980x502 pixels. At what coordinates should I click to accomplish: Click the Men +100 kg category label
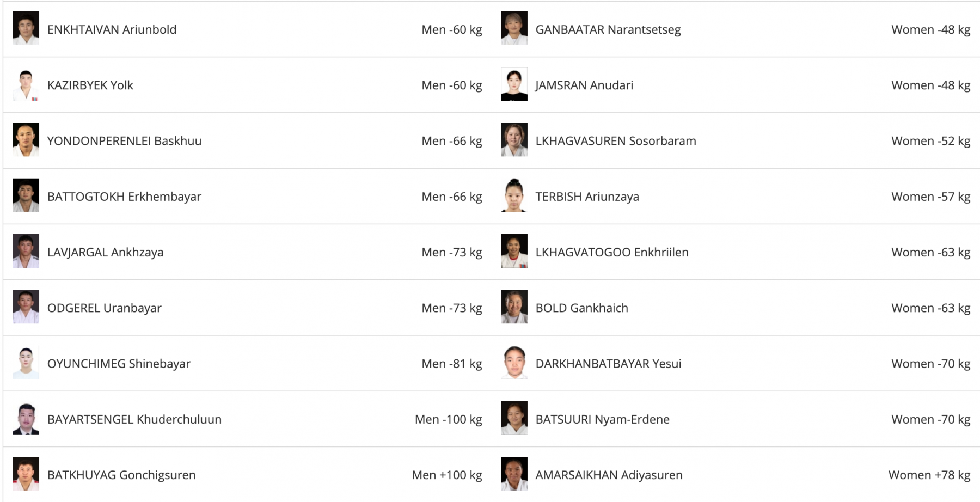(x=447, y=475)
